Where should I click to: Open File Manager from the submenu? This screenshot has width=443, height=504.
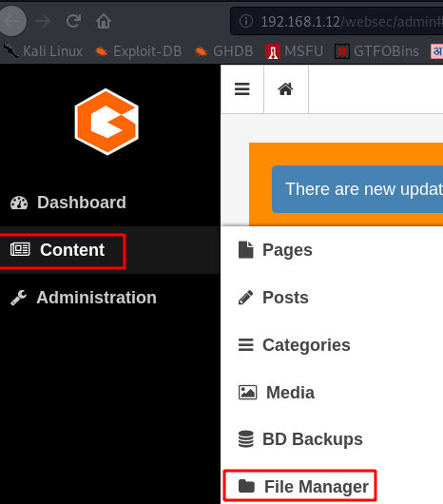[x=303, y=486]
